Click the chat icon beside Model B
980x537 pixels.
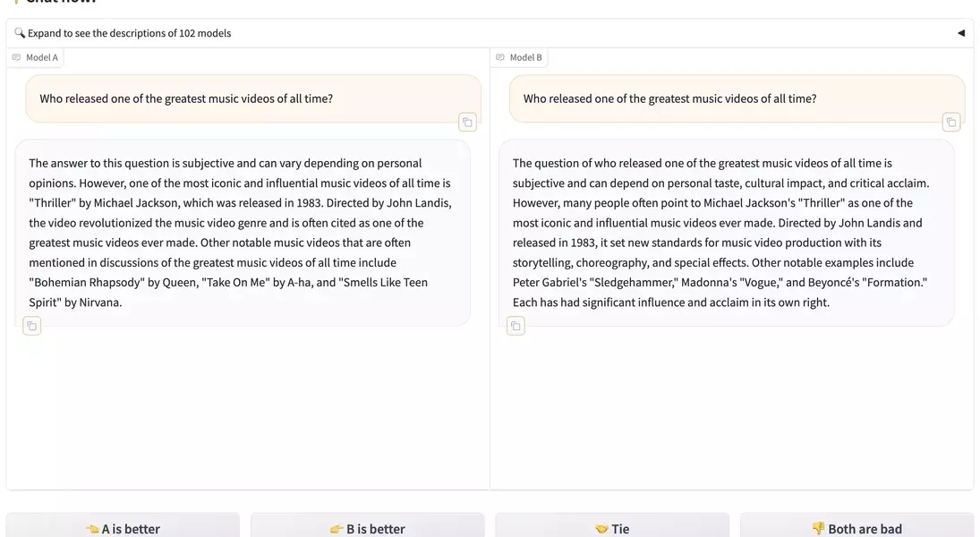500,57
